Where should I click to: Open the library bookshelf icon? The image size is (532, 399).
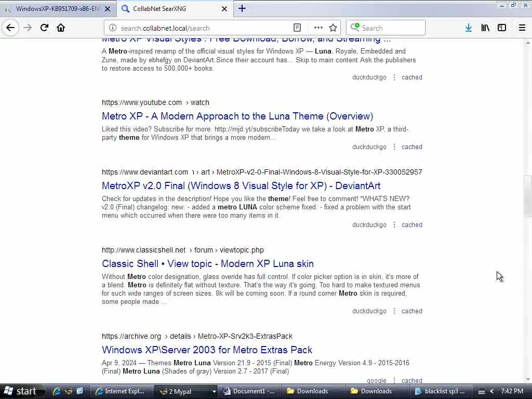point(485,28)
